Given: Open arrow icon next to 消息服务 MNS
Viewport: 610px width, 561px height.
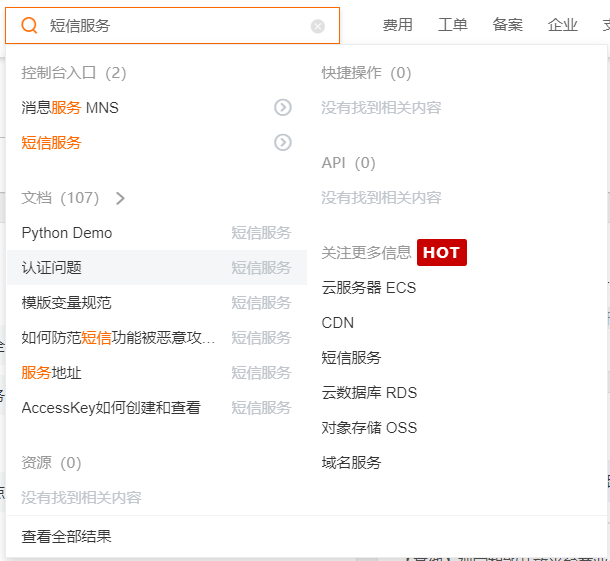Looking at the screenshot, I should point(283,108).
